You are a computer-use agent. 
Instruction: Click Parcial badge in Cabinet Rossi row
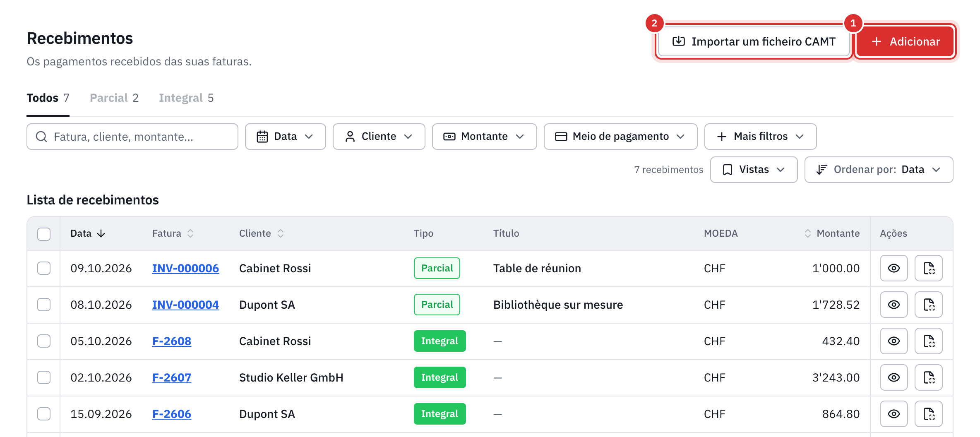[x=437, y=268]
